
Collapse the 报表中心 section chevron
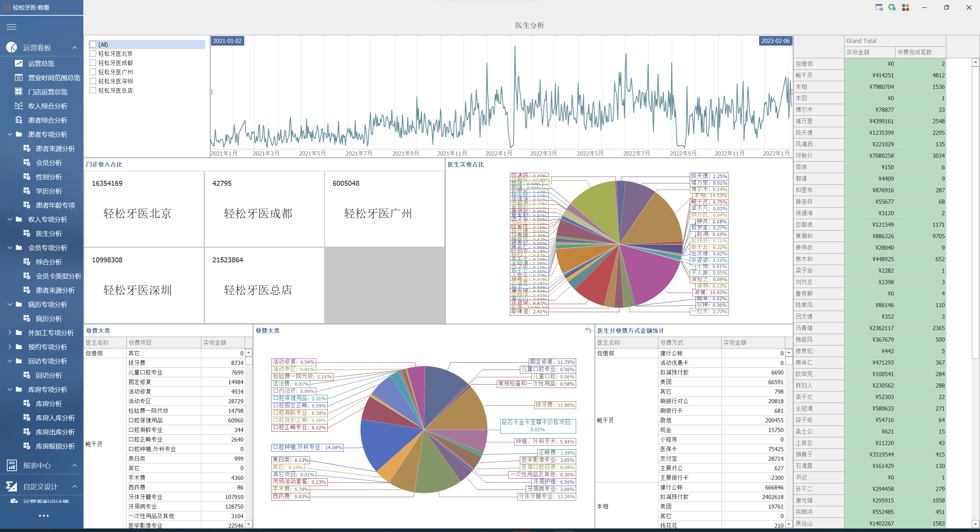pos(75,465)
